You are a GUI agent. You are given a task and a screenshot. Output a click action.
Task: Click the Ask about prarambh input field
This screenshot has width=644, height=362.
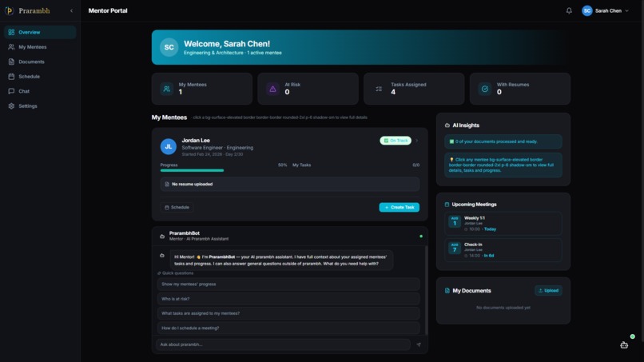pyautogui.click(x=284, y=344)
